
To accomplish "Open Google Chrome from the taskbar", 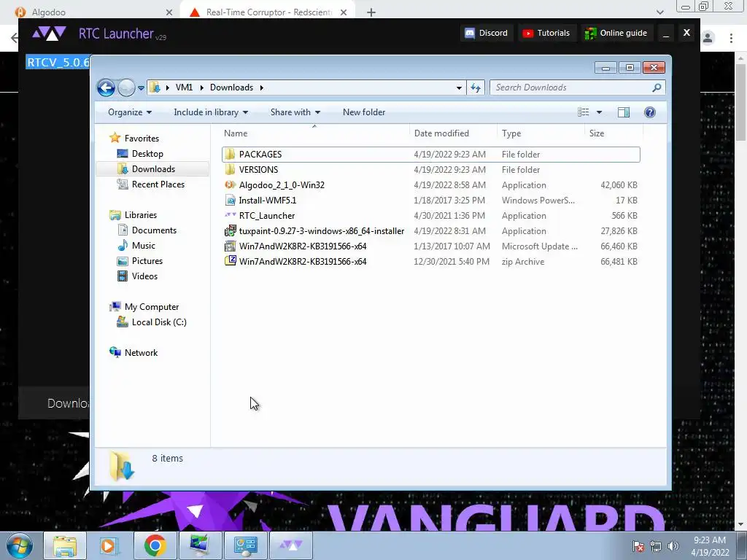I will pos(155,545).
